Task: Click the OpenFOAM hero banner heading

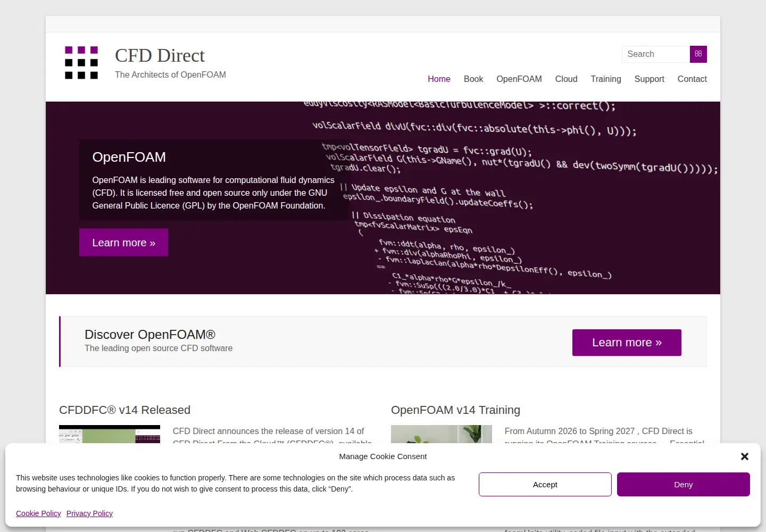Action: [129, 157]
